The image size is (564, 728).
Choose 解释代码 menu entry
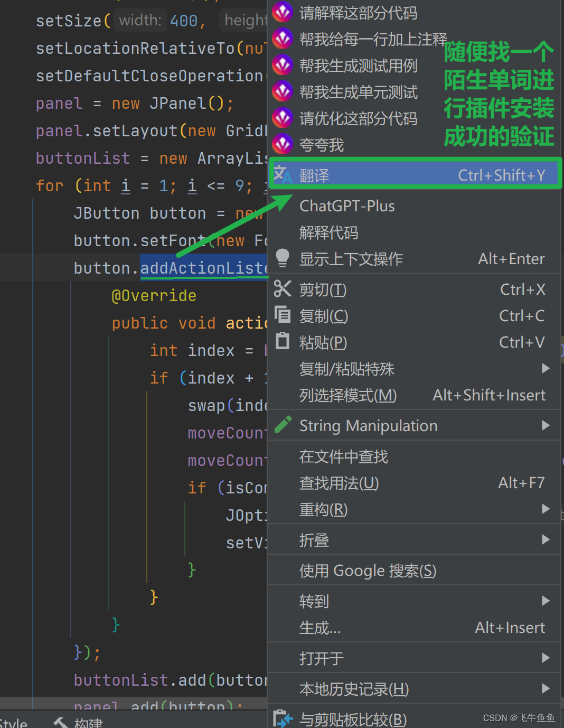328,232
